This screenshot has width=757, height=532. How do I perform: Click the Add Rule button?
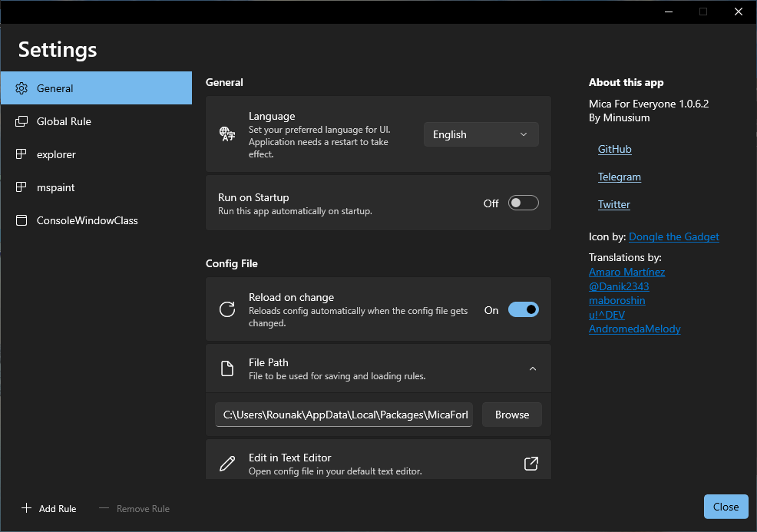[x=49, y=508]
